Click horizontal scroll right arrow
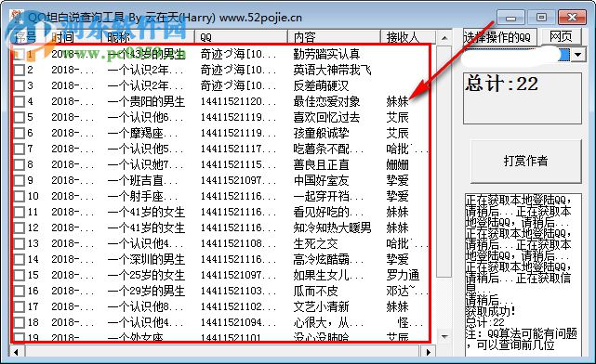 pos(429,352)
